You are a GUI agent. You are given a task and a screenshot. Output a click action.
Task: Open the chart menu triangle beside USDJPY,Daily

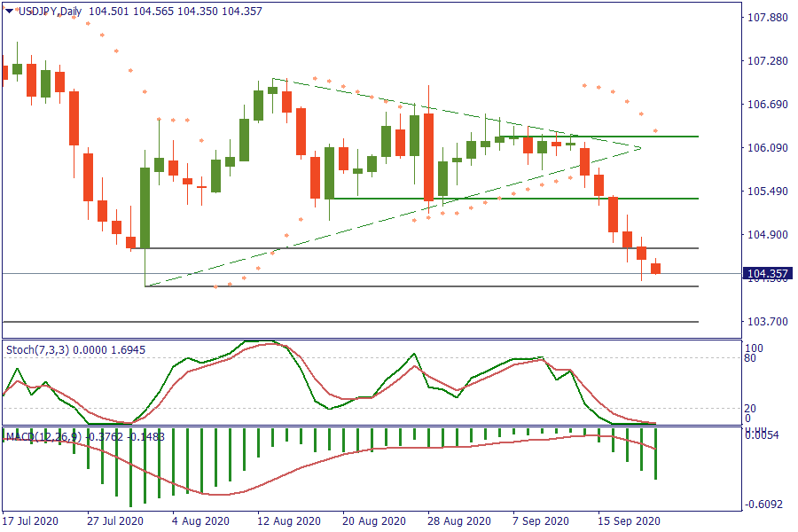click(x=10, y=11)
